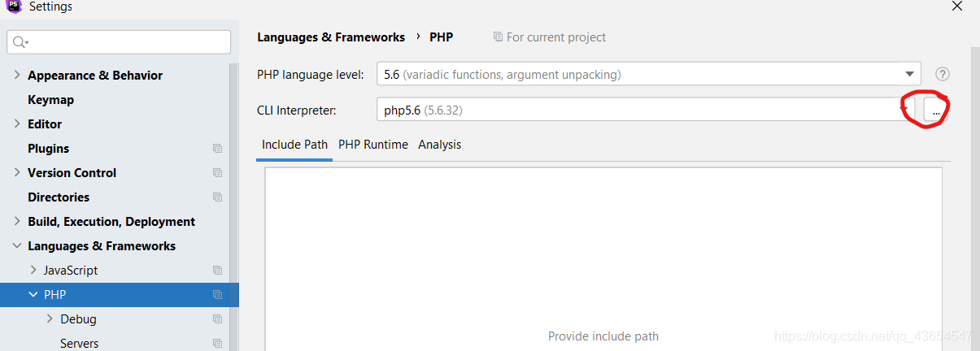Click project-level icon beside Directories
Viewport: 980px width, 351px height.
click(217, 197)
